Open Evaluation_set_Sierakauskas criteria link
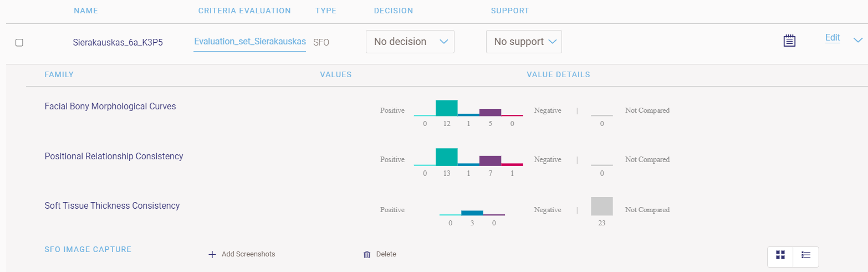The image size is (868, 272). click(x=250, y=42)
